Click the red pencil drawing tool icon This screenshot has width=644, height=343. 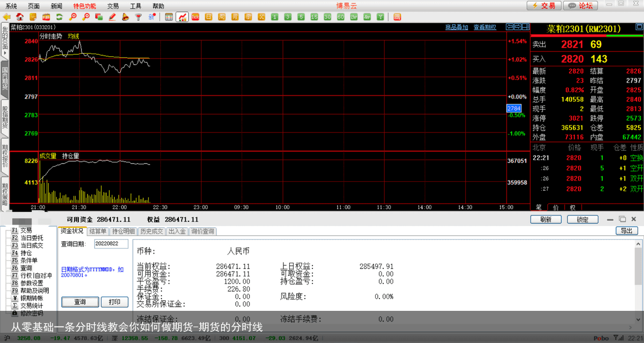(112, 17)
